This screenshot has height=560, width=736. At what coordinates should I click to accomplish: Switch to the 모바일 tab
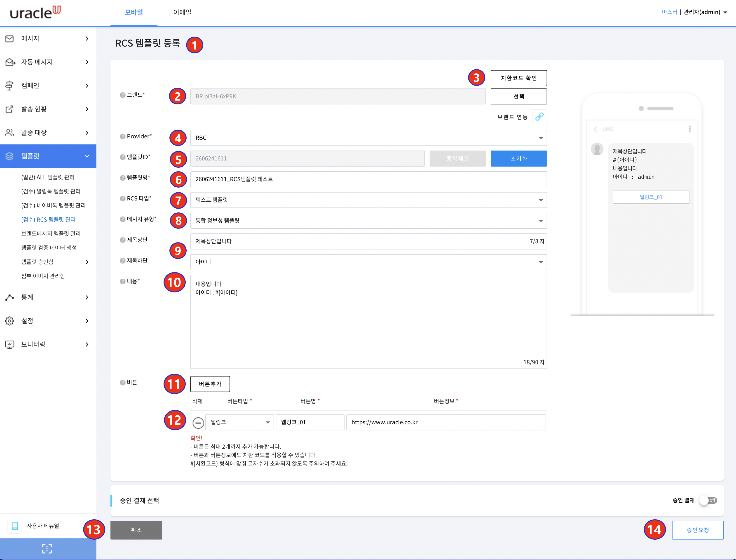point(134,12)
